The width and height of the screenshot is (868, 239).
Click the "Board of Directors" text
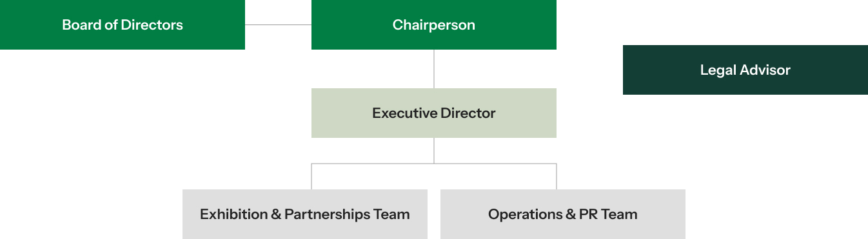pos(123,25)
